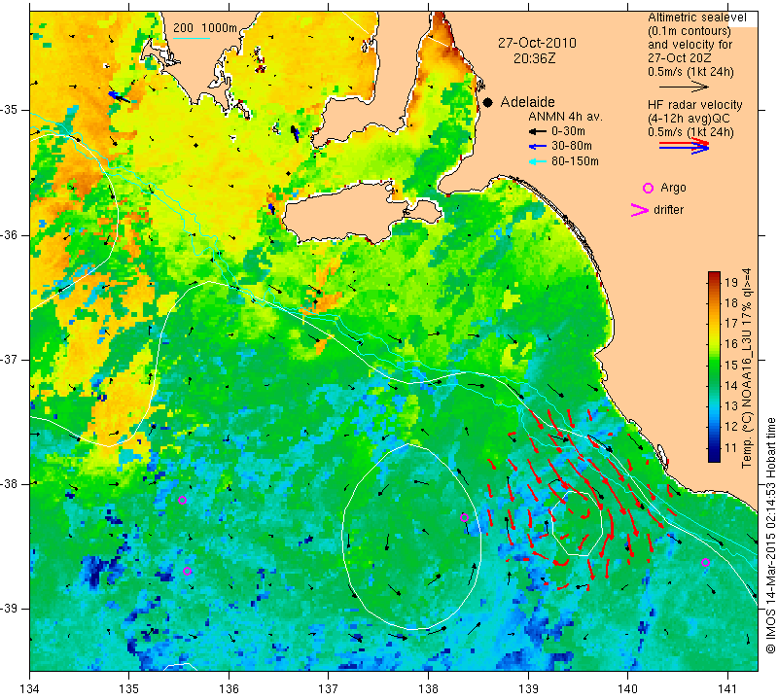Click the 11 value on temperature colorbar
Image resolution: width=778 pixels, height=700 pixels.
click(x=731, y=448)
